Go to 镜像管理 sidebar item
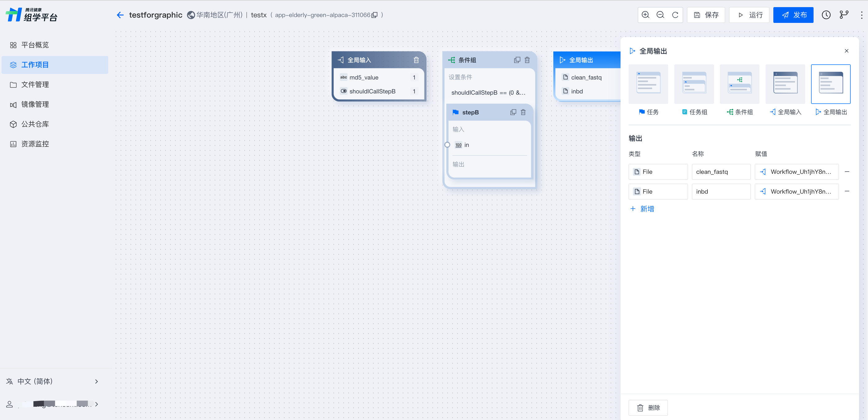868x420 pixels. click(35, 105)
